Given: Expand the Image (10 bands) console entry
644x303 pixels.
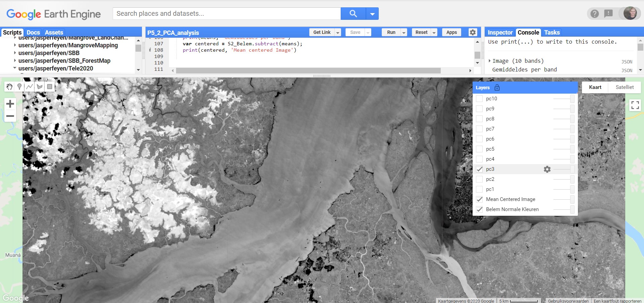Looking at the screenshot, I should coord(490,61).
